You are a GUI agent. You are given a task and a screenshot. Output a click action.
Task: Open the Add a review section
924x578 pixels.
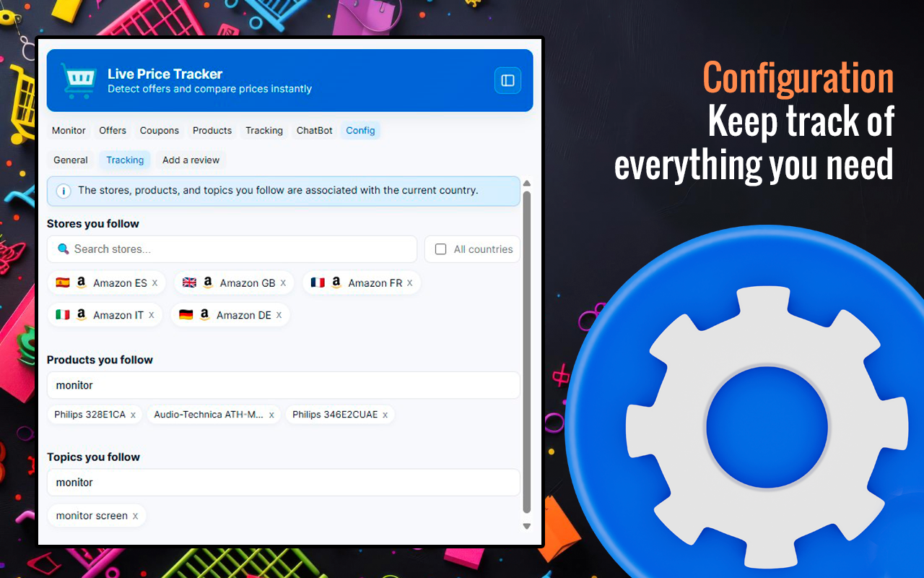pyautogui.click(x=191, y=160)
